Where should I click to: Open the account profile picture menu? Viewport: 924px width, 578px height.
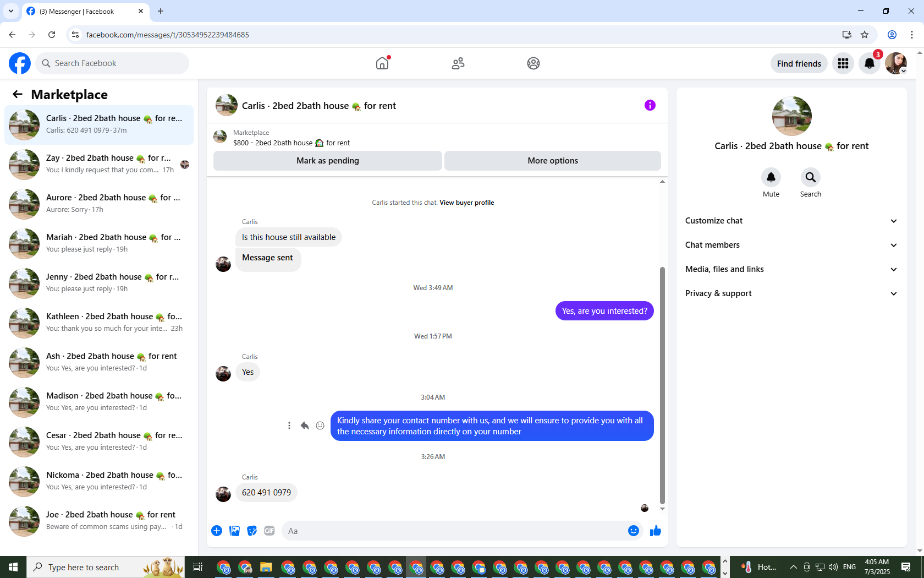pos(896,63)
